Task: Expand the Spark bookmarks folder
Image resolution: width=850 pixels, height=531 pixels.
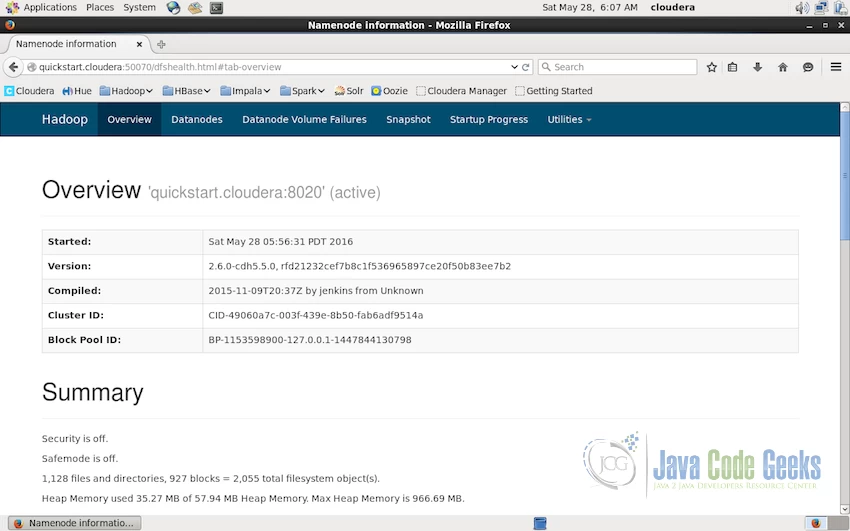Action: point(302,91)
